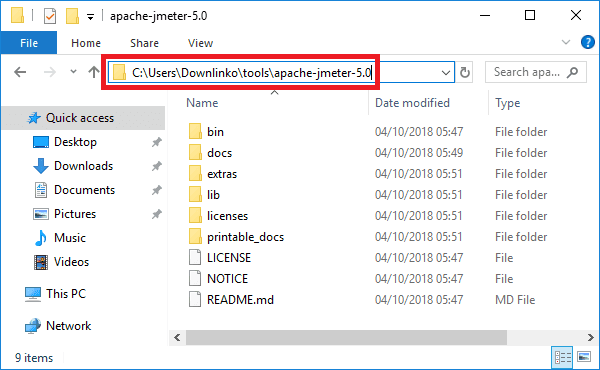This screenshot has width=600, height=370.
Task: Open Desktop in the navigation pane
Action: coord(75,142)
